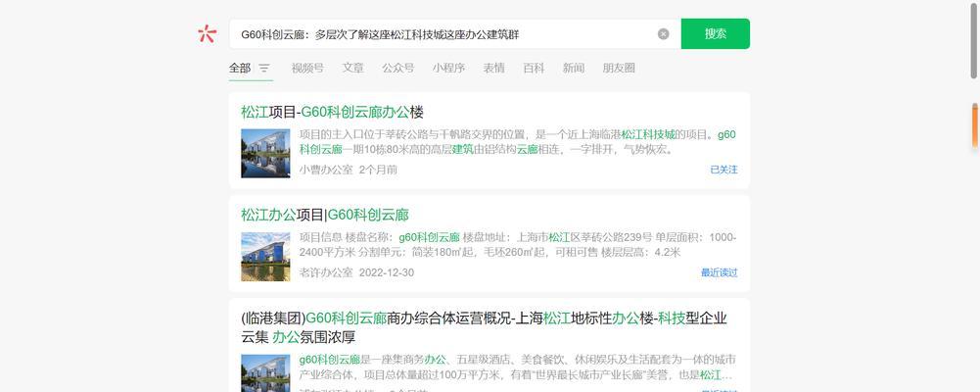
Task: Click description text starting 项目的主入口位于莘砖公路
Action: [518, 142]
